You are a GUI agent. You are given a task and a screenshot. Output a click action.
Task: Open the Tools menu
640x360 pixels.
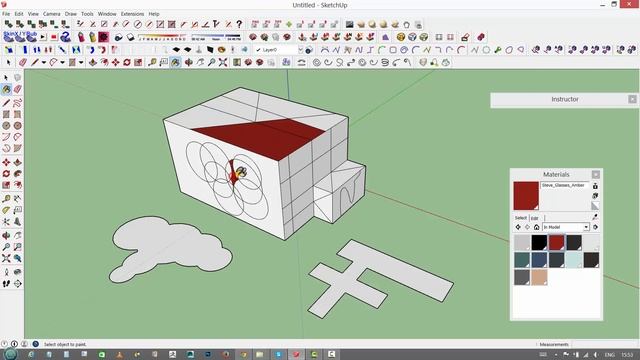point(87,14)
